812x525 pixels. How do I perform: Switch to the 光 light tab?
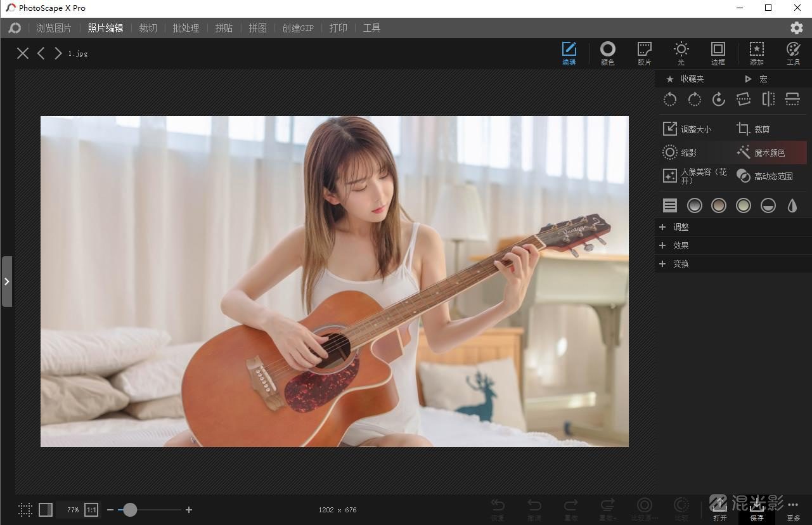(x=681, y=53)
